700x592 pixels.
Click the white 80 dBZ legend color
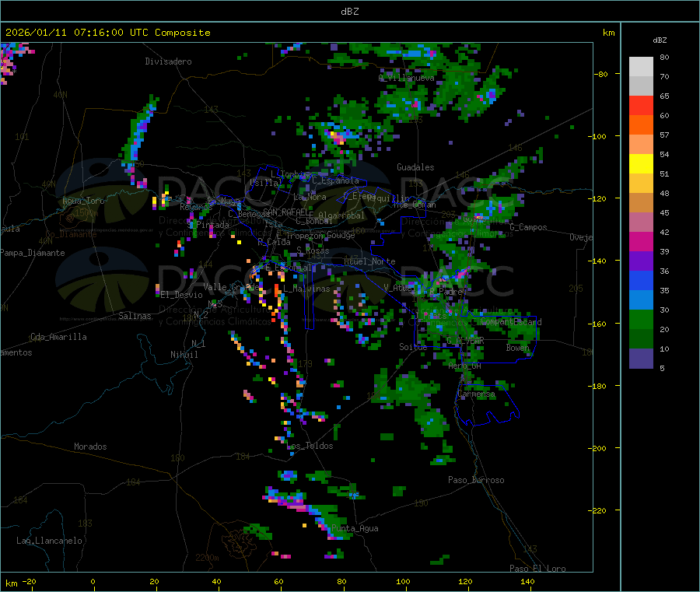pyautogui.click(x=641, y=67)
